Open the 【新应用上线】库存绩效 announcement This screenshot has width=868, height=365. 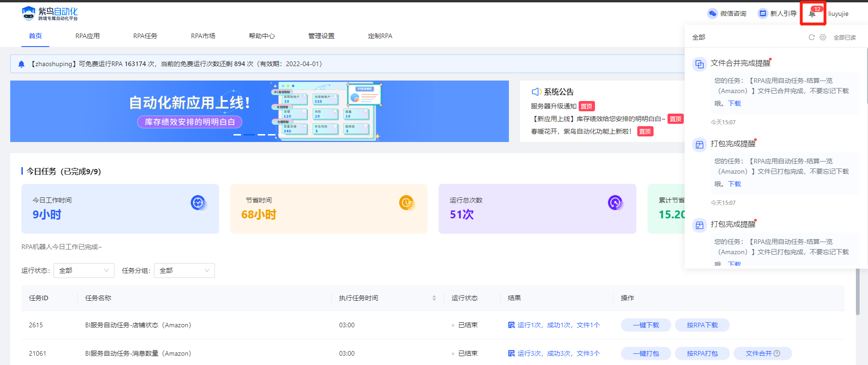point(598,119)
